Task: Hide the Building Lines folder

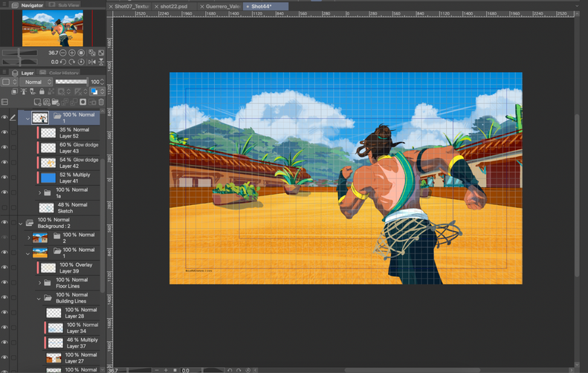Action: click(x=4, y=297)
